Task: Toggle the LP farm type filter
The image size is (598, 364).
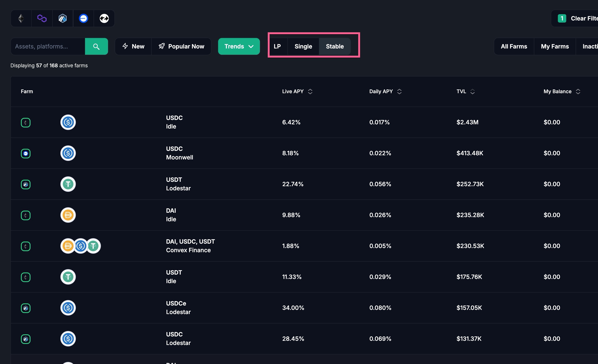Action: (277, 46)
